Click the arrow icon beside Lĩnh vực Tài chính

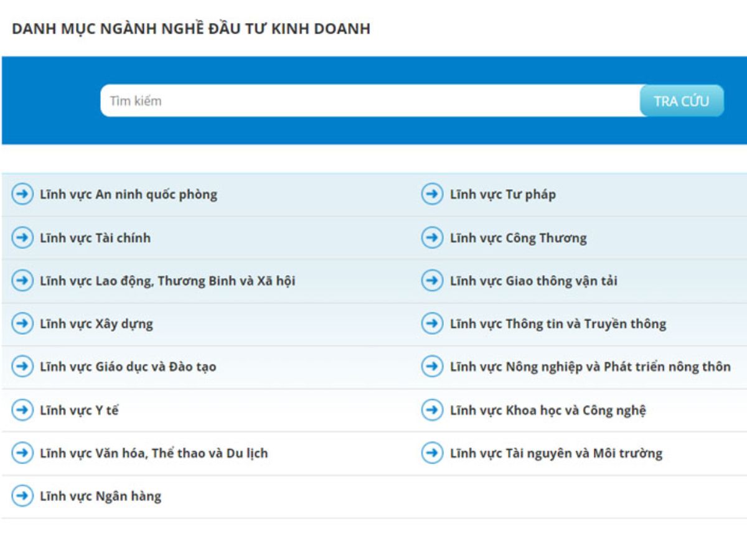(x=23, y=237)
